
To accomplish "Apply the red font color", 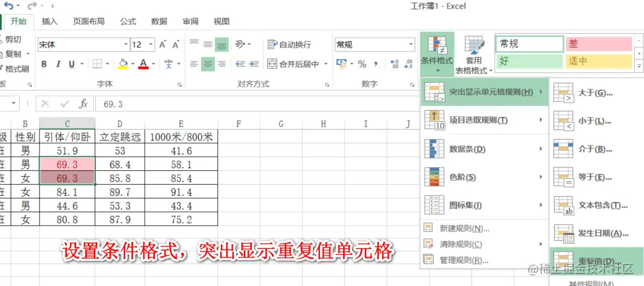I will tap(143, 64).
